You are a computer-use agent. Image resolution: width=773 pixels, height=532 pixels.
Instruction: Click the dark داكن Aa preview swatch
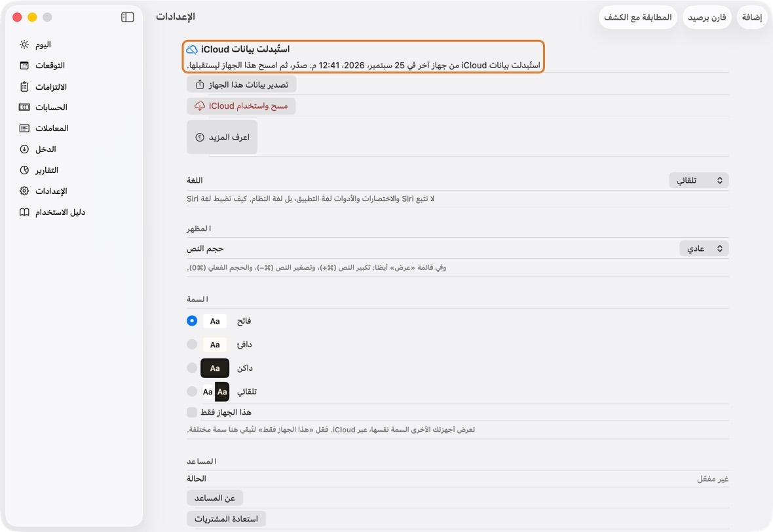pyautogui.click(x=215, y=368)
